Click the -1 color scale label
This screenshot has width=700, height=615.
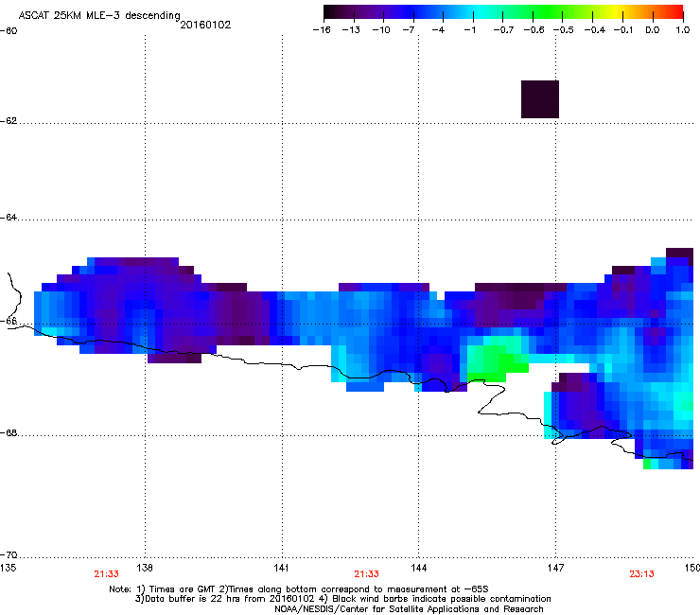[469, 30]
